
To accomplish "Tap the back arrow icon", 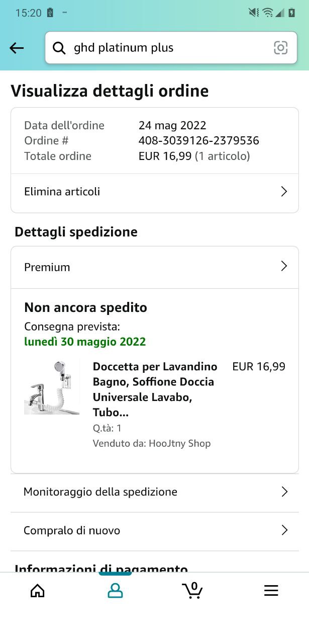I will (x=17, y=48).
